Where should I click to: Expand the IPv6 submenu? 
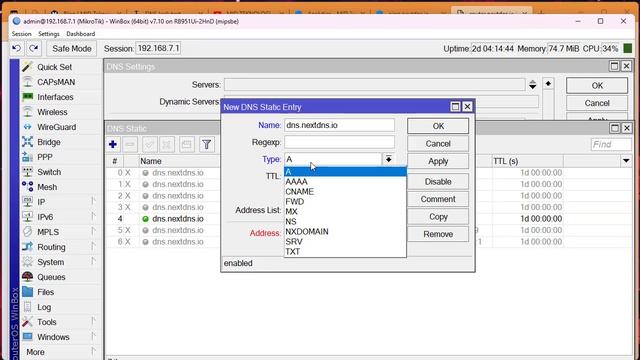93,217
